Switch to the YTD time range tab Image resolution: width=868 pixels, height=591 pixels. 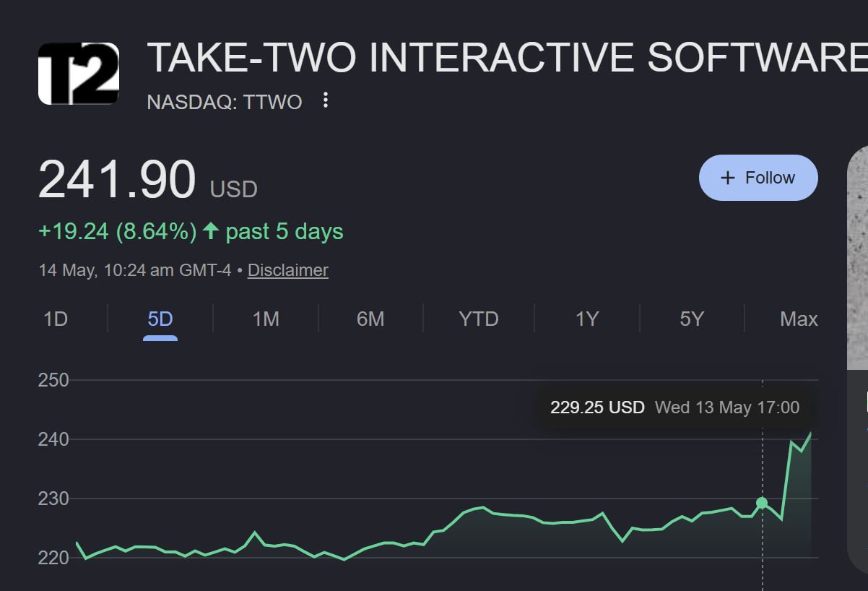(479, 319)
